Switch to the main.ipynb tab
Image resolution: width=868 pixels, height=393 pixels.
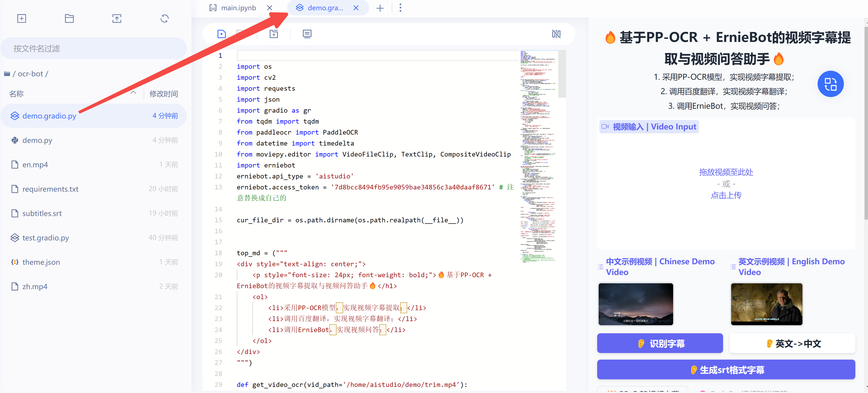click(x=238, y=8)
